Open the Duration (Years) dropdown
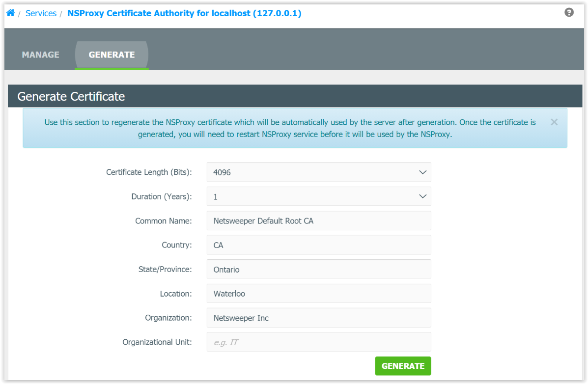This screenshot has width=588, height=384. pos(319,196)
